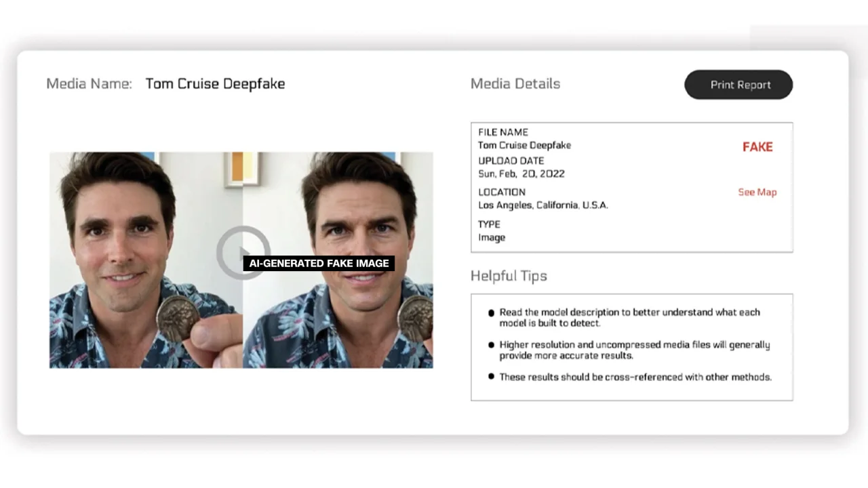Image resolution: width=868 pixels, height=488 pixels.
Task: Open the See Map link
Action: point(757,192)
